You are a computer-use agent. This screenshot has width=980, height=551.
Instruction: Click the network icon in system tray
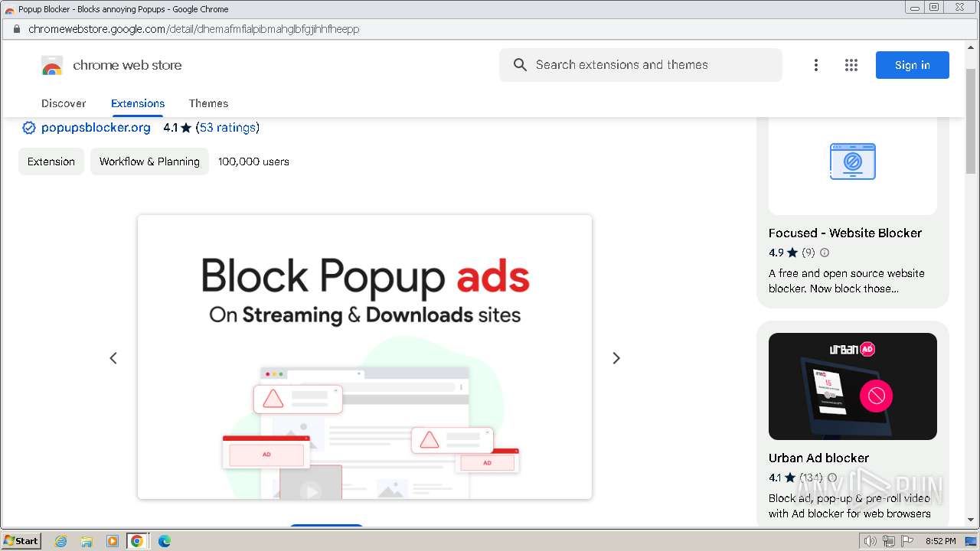(889, 541)
